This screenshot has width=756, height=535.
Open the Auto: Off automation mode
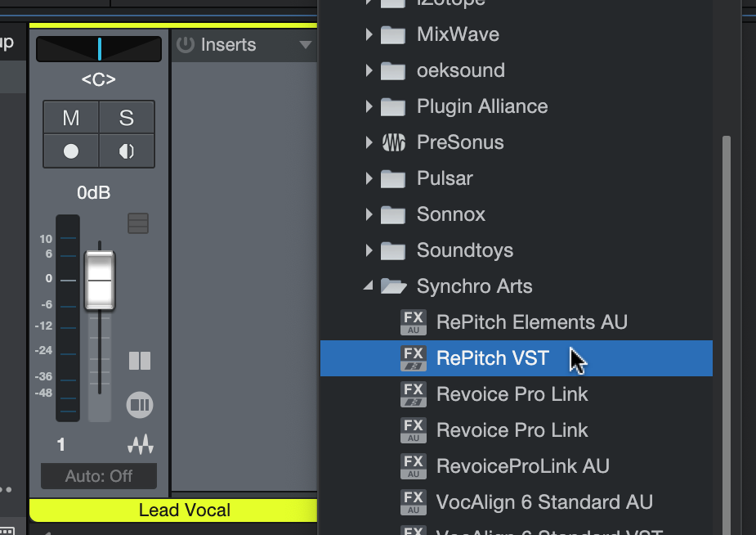[x=99, y=476]
